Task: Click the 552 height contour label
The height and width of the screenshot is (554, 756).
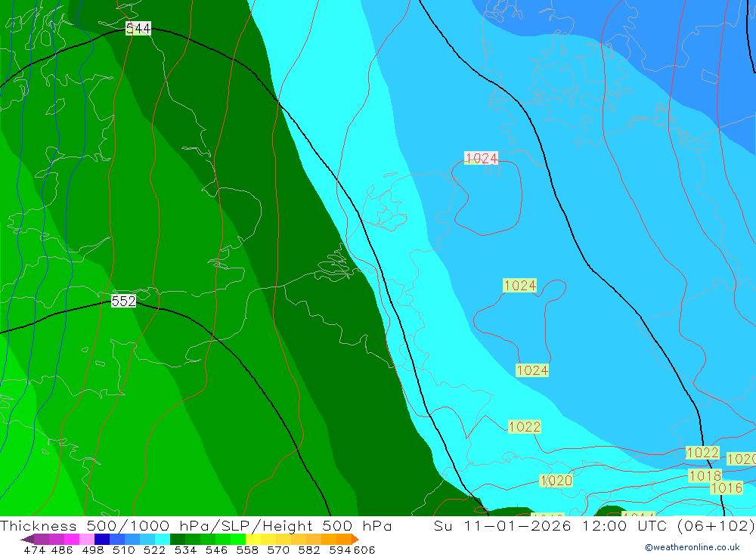Action: 123,301
